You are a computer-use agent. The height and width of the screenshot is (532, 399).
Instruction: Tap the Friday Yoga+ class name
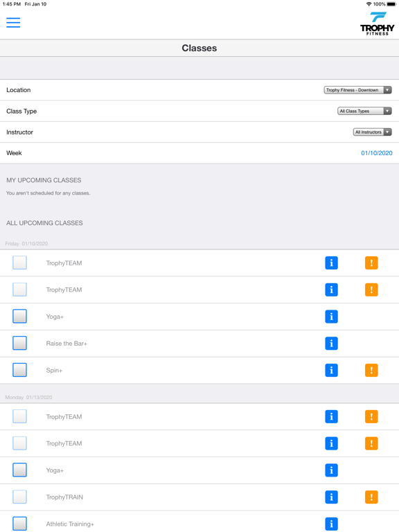(x=55, y=317)
